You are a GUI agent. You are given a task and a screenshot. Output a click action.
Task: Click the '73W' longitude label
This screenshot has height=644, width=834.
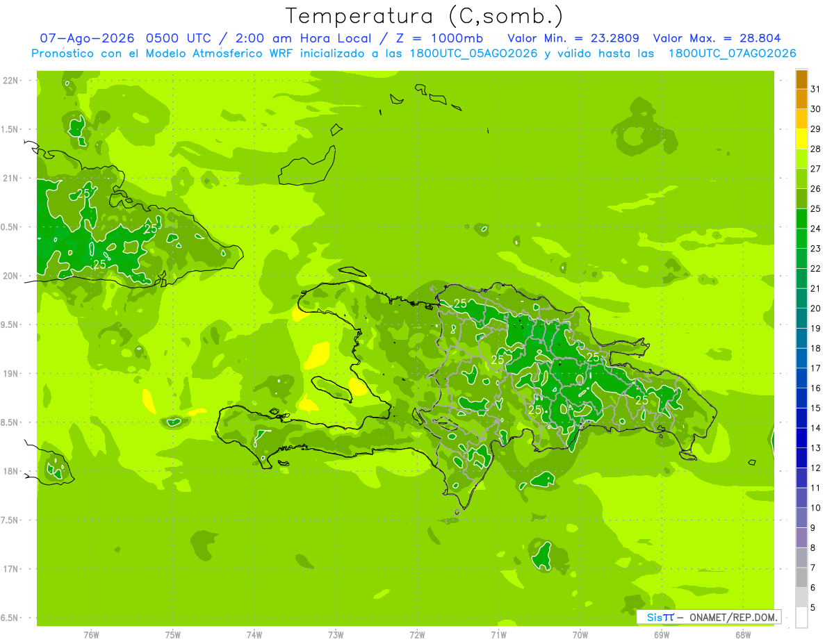point(336,635)
